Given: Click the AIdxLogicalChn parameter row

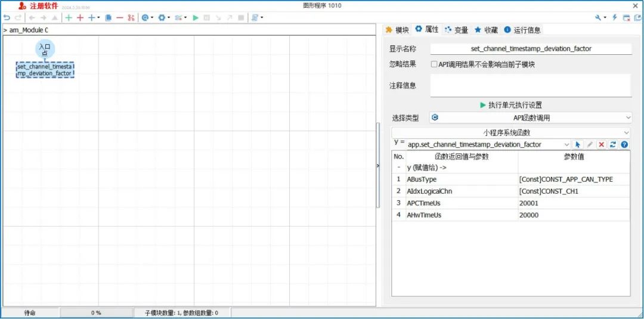Looking at the screenshot, I should (510, 191).
